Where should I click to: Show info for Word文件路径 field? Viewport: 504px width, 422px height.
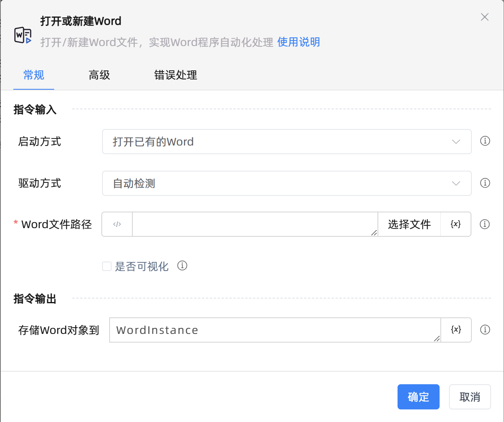click(485, 224)
